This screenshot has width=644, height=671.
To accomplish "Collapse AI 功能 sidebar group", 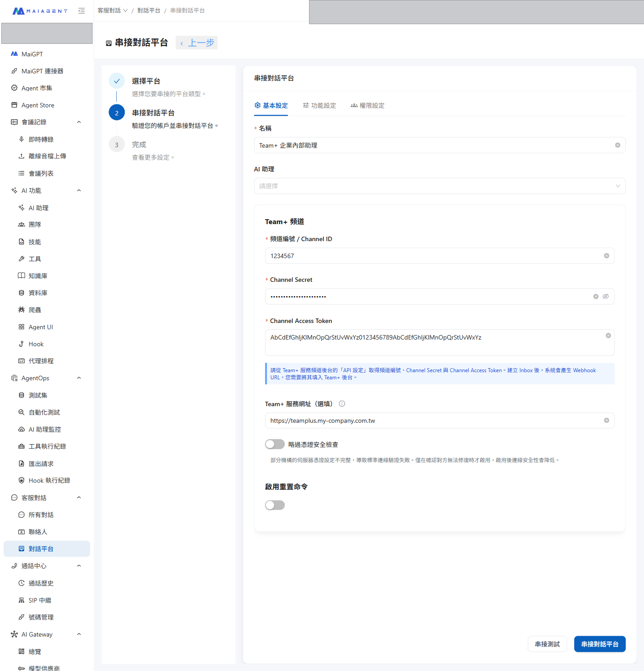I will pyautogui.click(x=79, y=191).
